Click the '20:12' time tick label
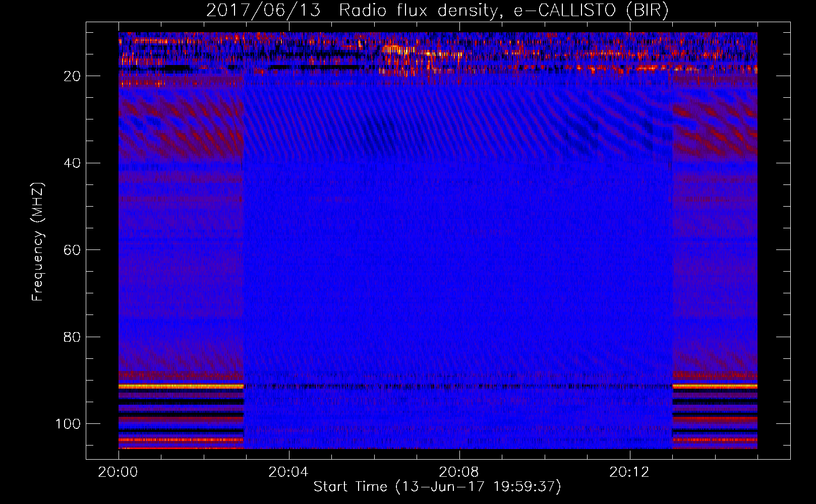The width and height of the screenshot is (816, 504). click(x=629, y=472)
